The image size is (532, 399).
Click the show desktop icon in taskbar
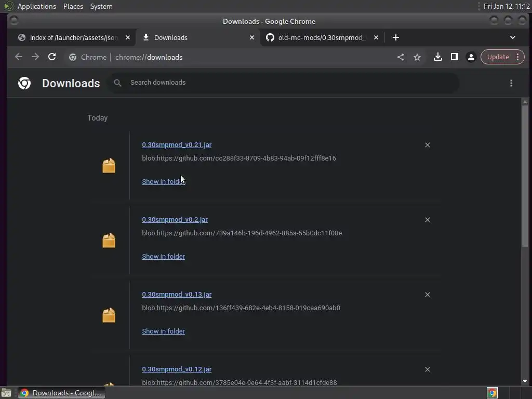pos(6,393)
